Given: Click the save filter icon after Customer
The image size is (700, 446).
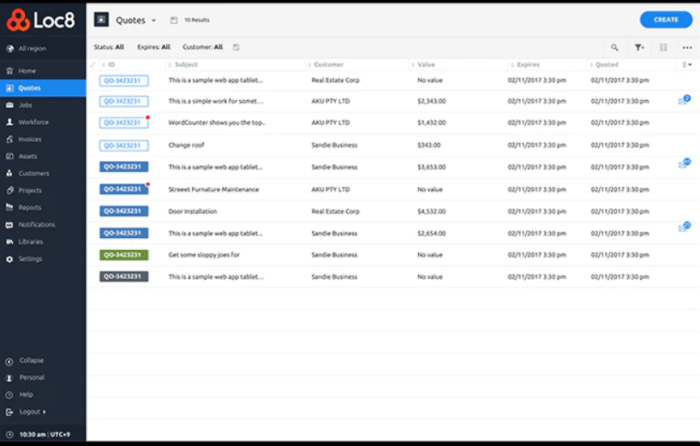Looking at the screenshot, I should (x=236, y=47).
